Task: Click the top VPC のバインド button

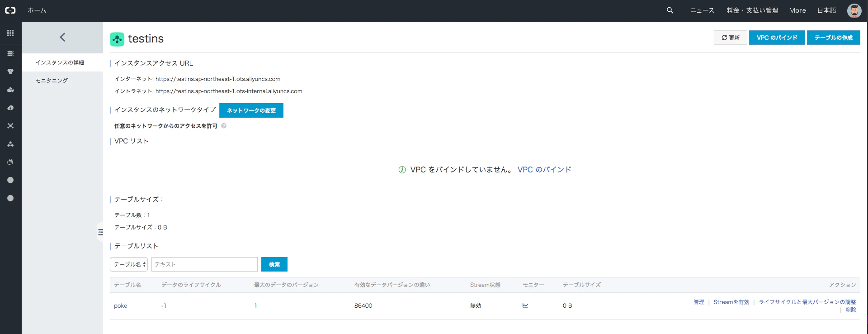Action: coord(777,38)
